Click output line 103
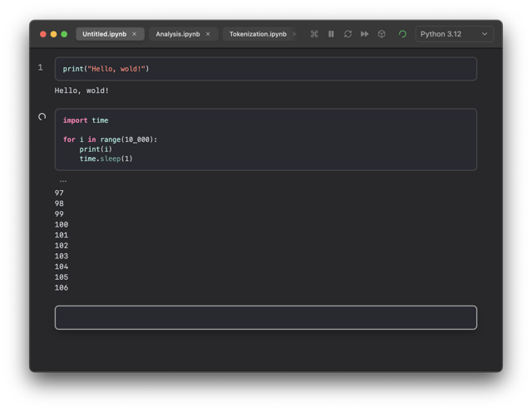The width and height of the screenshot is (532, 411). click(x=62, y=256)
